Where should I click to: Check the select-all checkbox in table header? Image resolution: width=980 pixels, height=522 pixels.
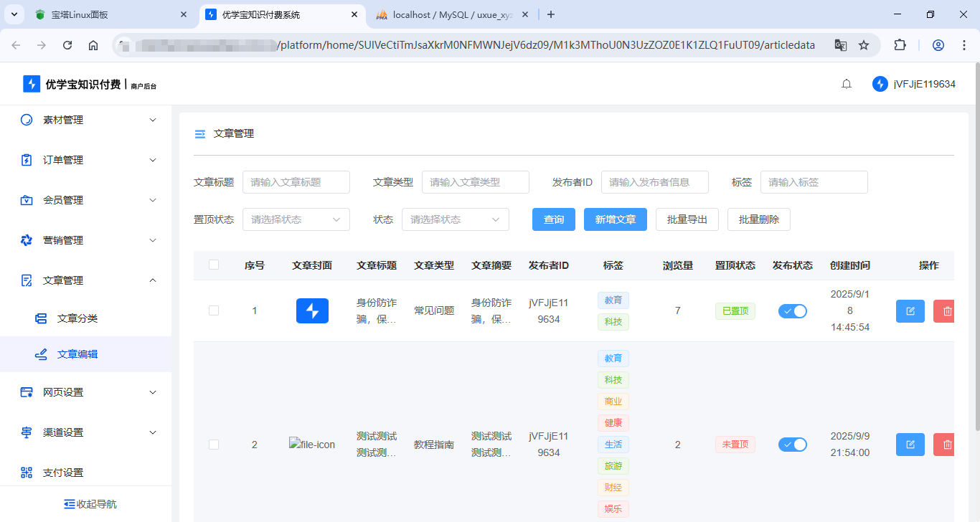pos(213,265)
